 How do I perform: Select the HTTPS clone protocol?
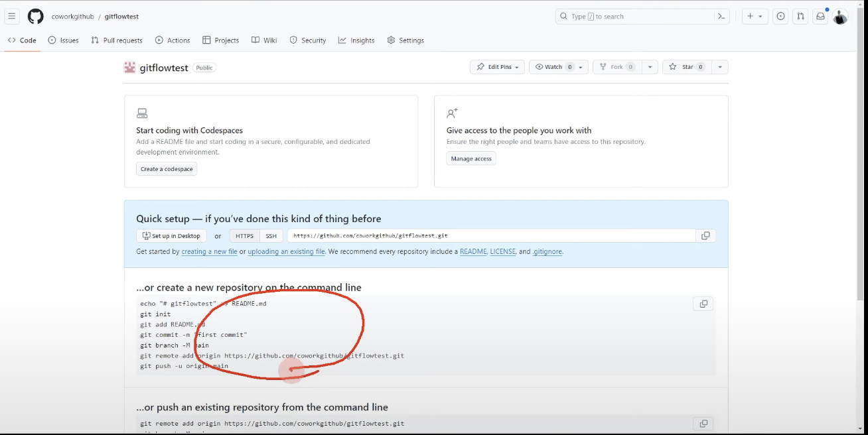click(244, 236)
